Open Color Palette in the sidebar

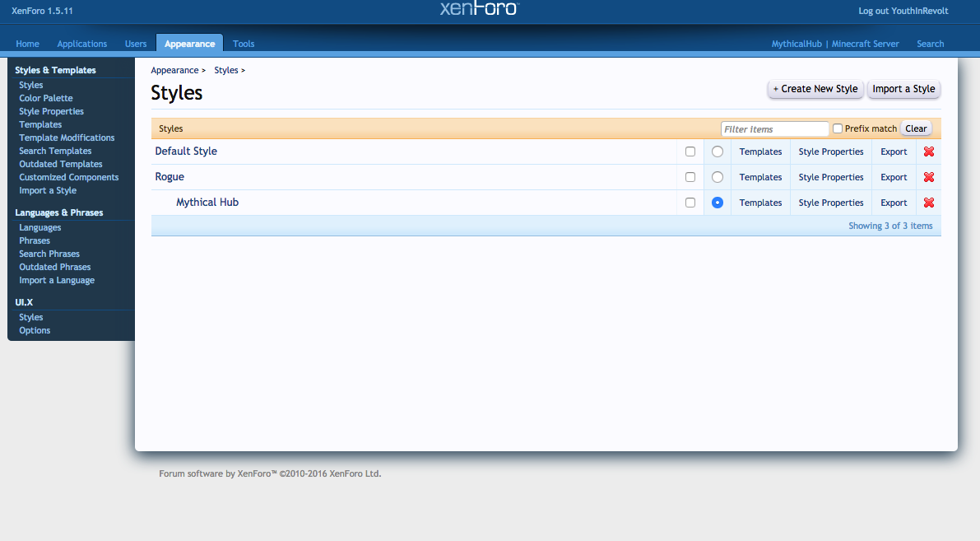coord(46,98)
